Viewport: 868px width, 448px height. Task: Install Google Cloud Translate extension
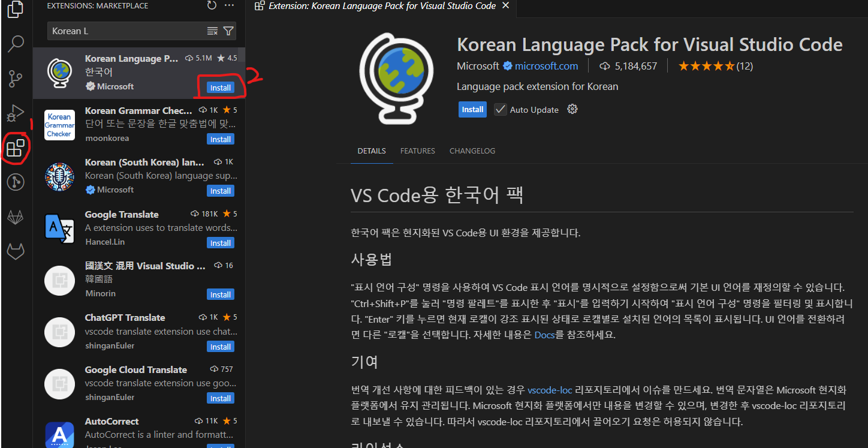pyautogui.click(x=221, y=398)
